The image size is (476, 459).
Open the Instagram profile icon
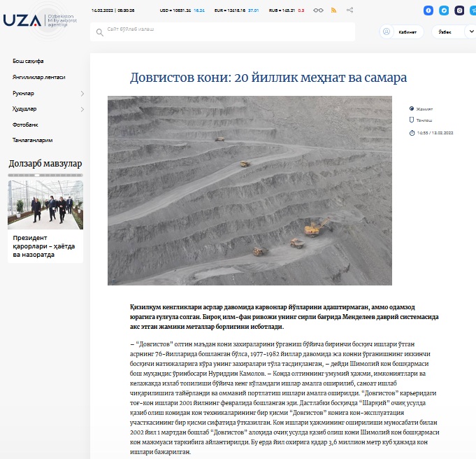point(459,10)
